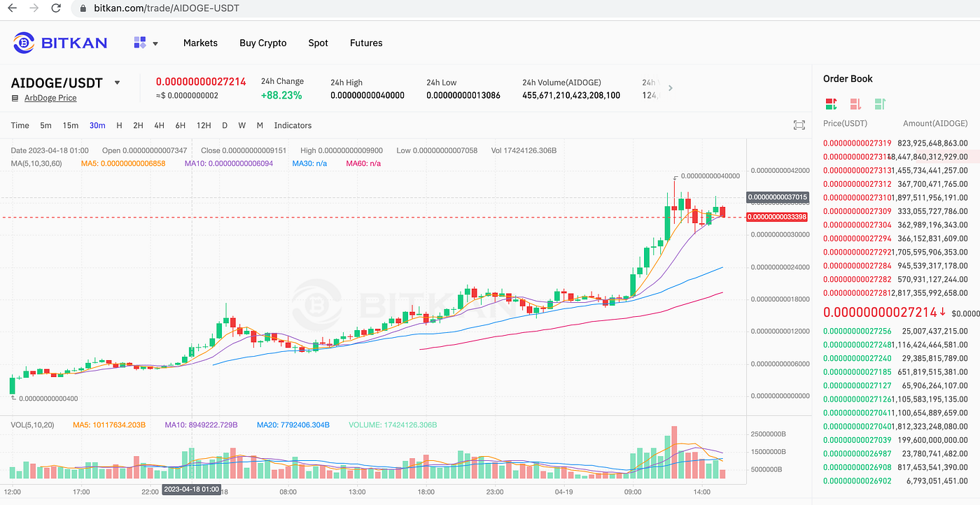This screenshot has height=505, width=980.
Task: Select the H hourly chart interval
Action: pos(119,125)
